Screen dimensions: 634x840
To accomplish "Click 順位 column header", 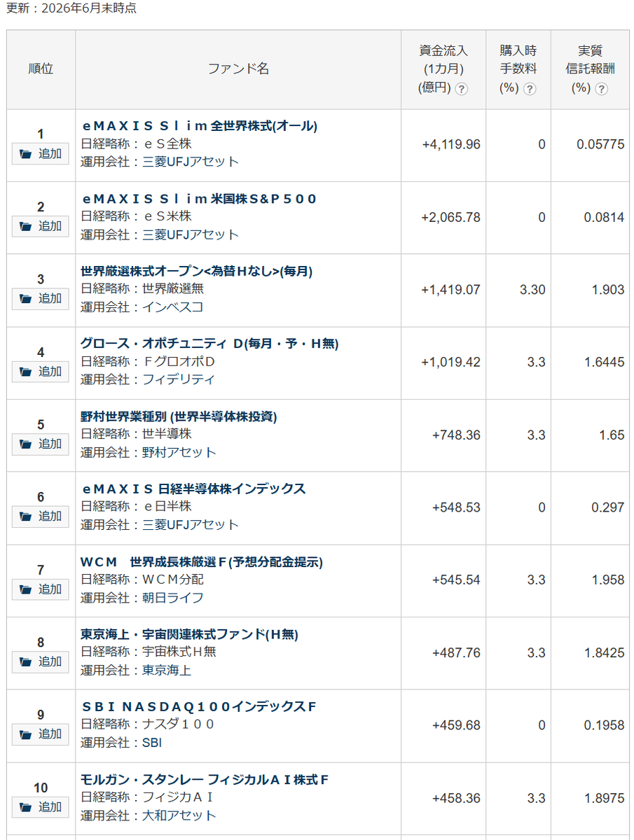I will pyautogui.click(x=41, y=69).
